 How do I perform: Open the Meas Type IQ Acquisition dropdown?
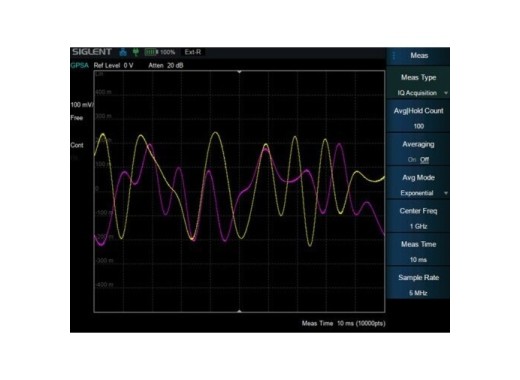click(x=419, y=82)
